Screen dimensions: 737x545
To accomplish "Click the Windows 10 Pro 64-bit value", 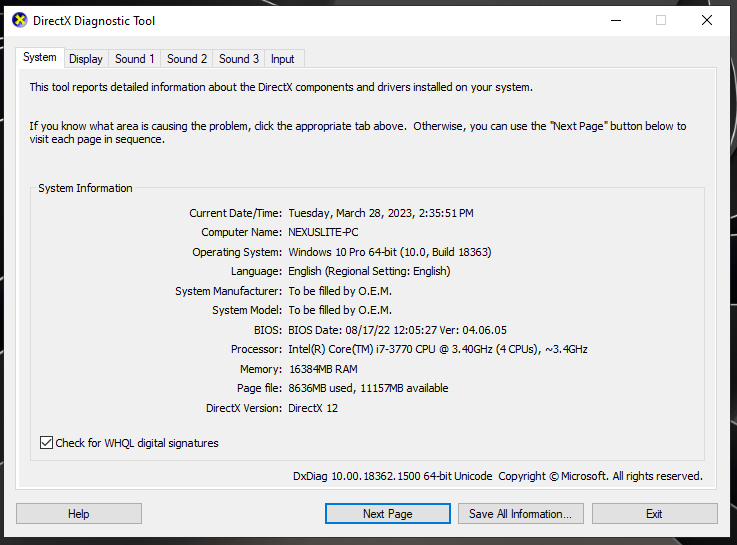I will pos(390,252).
